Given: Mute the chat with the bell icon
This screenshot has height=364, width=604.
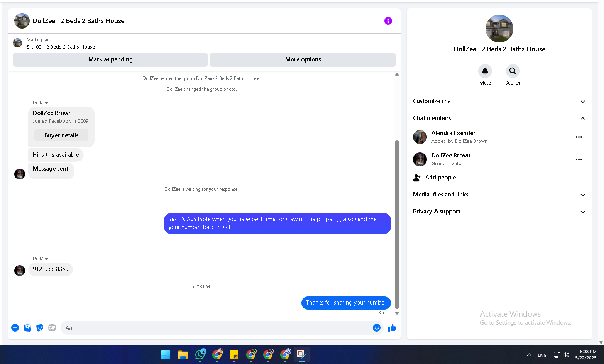Looking at the screenshot, I should pos(485,71).
